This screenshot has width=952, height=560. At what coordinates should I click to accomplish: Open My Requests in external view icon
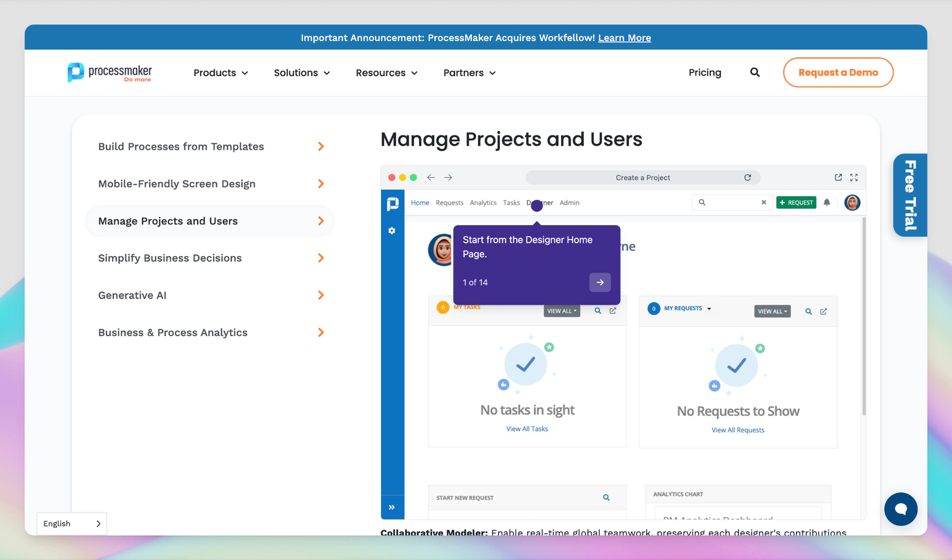[823, 312]
